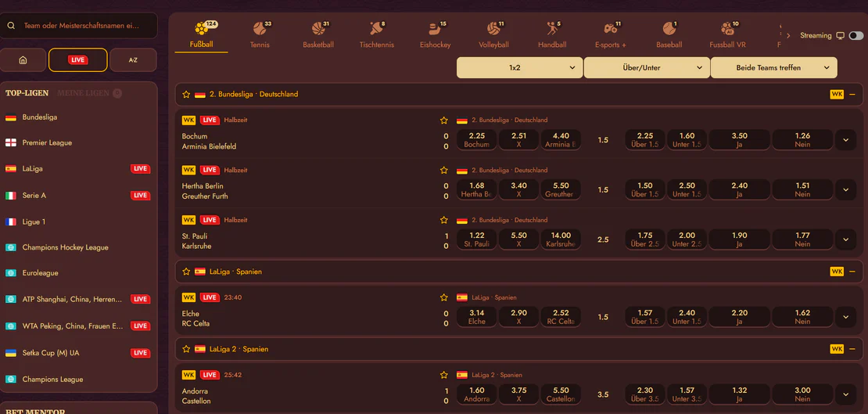Select the Eishockey sport icon

click(x=435, y=28)
